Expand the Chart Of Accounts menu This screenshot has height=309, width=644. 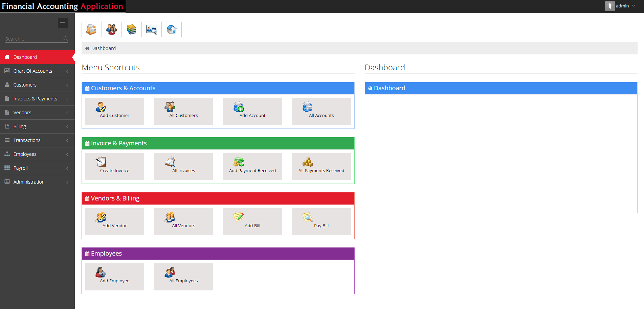(32, 71)
